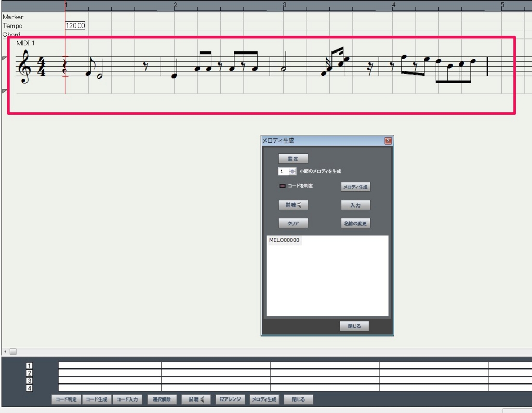
Task: Click the クリア button
Action: 293,223
